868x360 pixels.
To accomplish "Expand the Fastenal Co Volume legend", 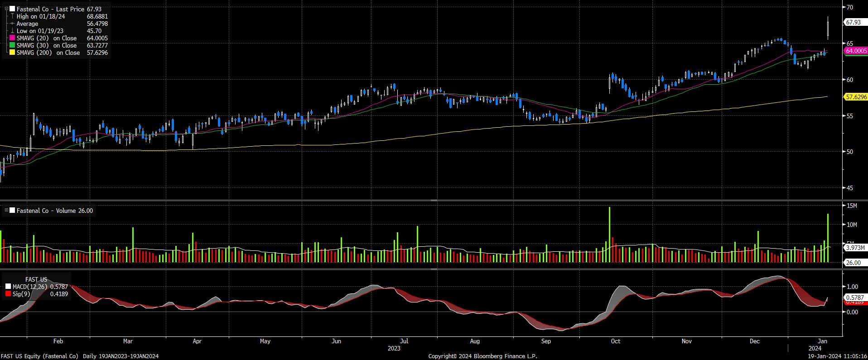I will point(6,211).
